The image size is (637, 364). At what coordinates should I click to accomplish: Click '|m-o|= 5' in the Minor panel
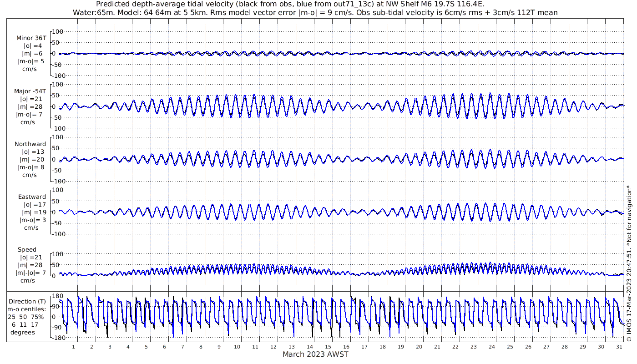(x=31, y=61)
